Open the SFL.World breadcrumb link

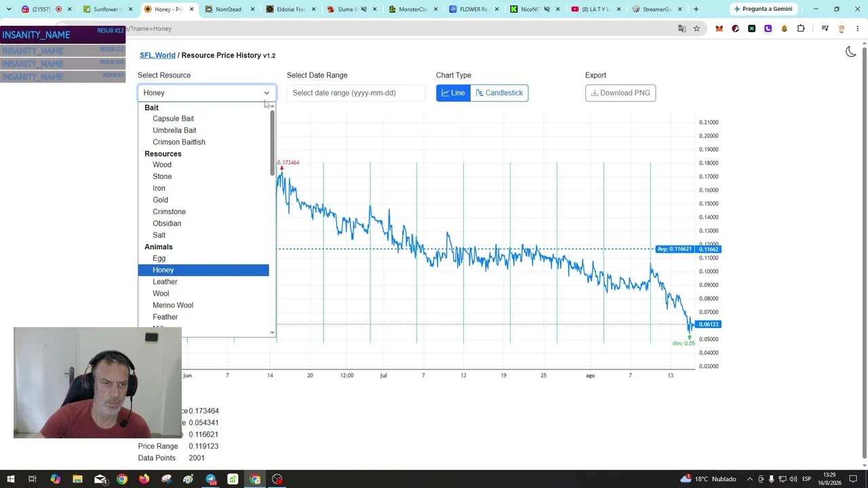tap(157, 55)
